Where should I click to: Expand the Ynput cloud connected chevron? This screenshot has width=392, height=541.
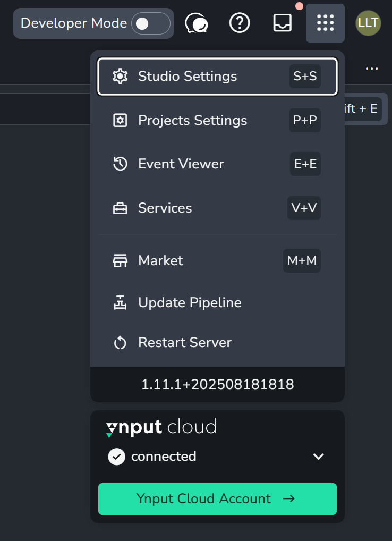(319, 457)
